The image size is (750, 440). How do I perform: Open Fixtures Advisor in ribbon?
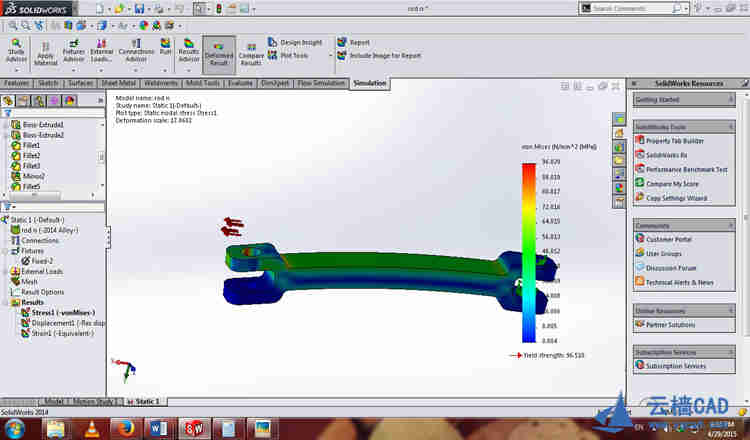click(x=73, y=51)
